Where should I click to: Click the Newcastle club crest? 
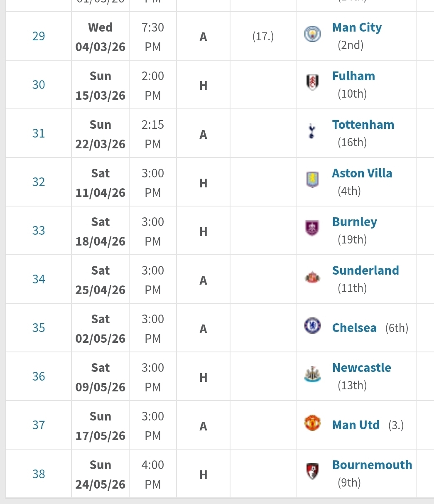312,374
